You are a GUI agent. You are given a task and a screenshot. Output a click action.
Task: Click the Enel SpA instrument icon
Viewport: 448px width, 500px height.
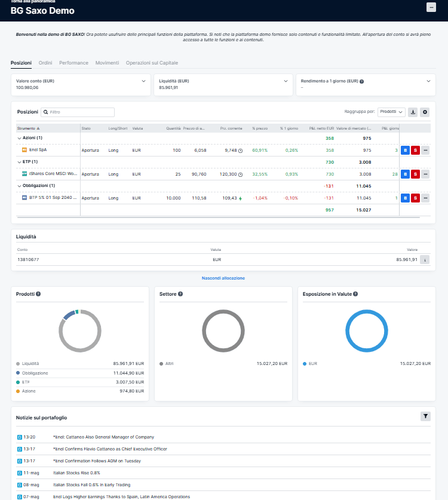click(x=24, y=150)
